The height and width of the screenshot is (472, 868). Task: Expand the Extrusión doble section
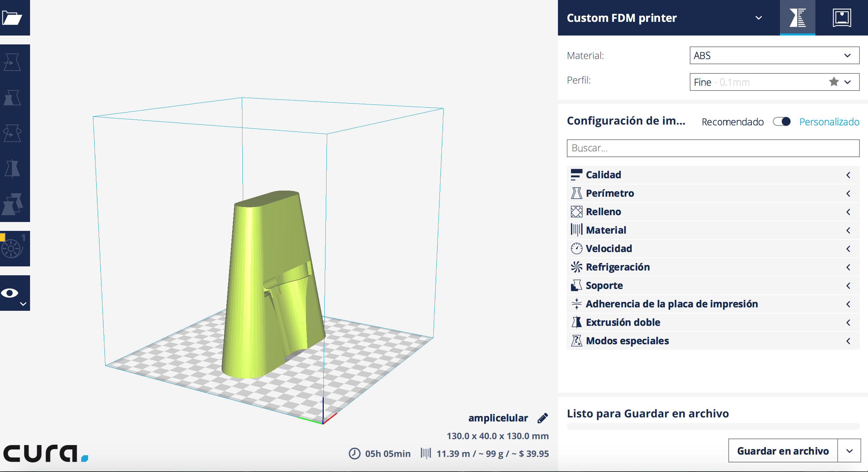[x=713, y=322]
